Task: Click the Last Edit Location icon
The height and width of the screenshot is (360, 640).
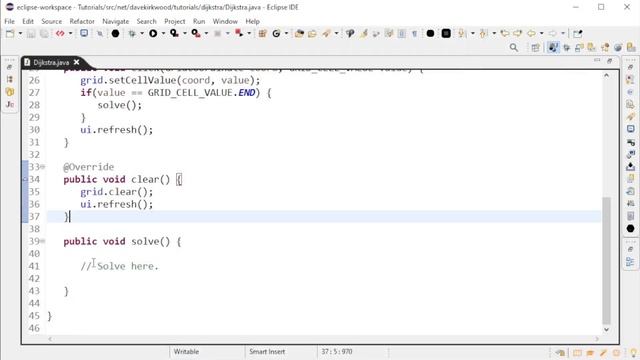Action: (x=505, y=33)
